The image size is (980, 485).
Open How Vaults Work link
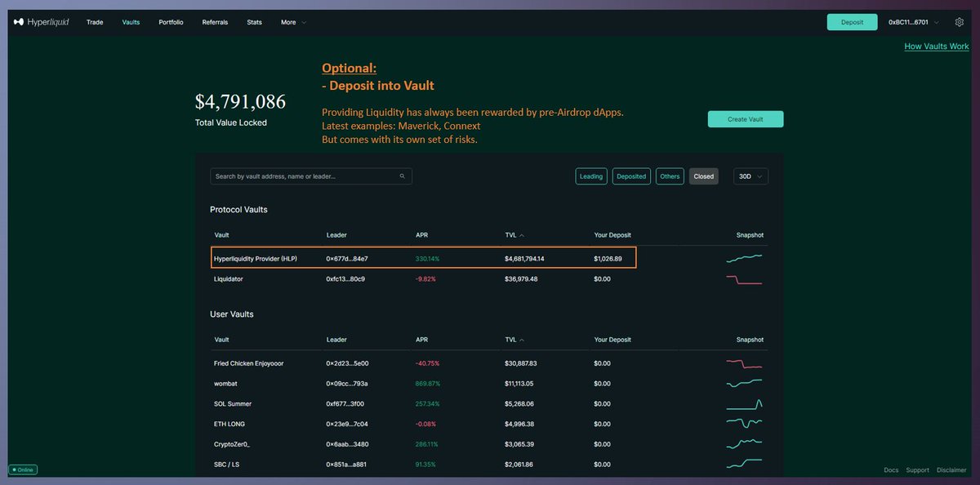tap(937, 47)
